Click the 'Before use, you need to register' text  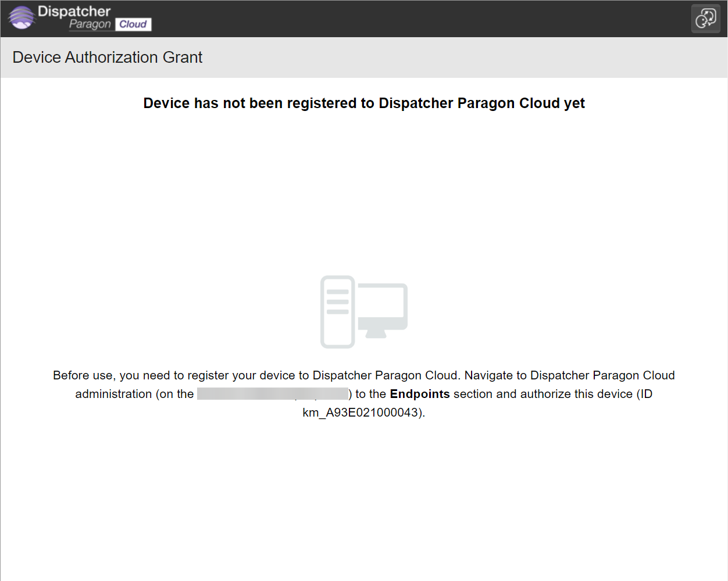[x=174, y=375]
